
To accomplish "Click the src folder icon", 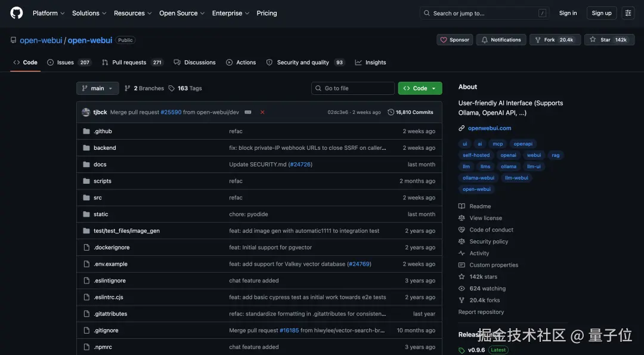I will 86,197.
